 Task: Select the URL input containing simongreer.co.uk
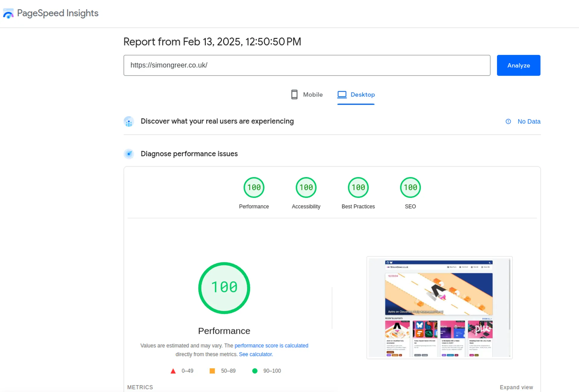pyautogui.click(x=307, y=65)
